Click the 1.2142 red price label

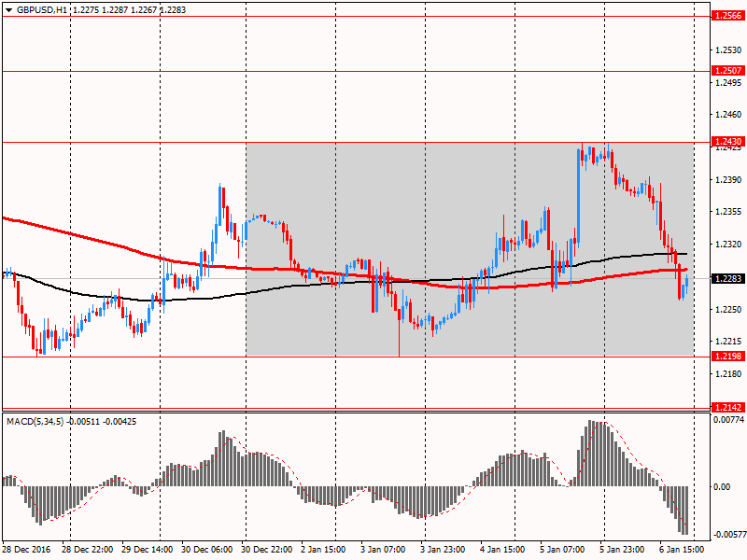[727, 408]
